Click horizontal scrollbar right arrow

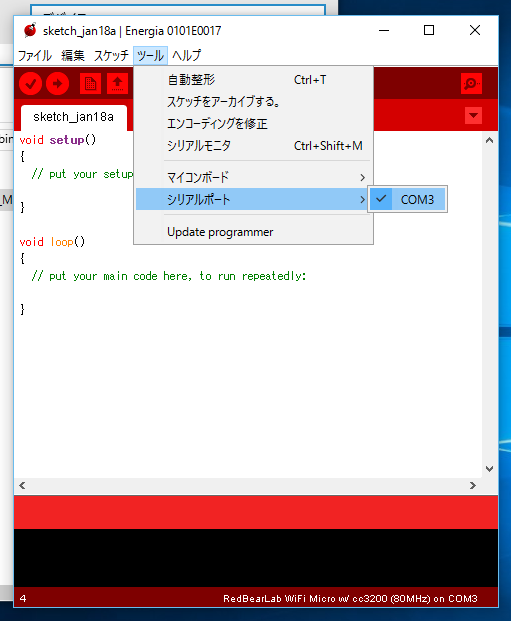point(473,486)
